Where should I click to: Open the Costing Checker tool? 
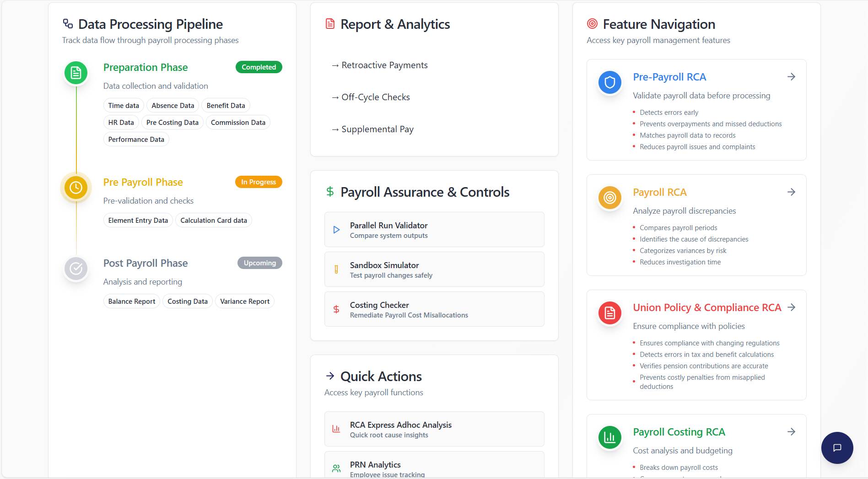434,309
